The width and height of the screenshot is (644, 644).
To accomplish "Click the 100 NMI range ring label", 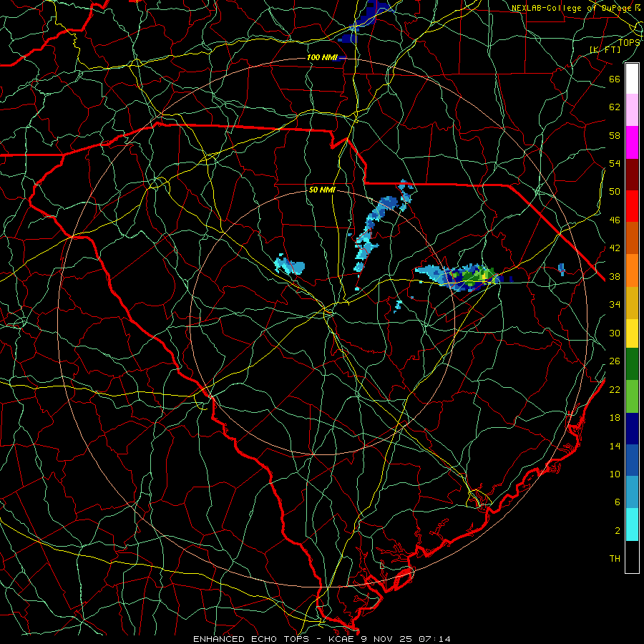I will click(x=323, y=57).
